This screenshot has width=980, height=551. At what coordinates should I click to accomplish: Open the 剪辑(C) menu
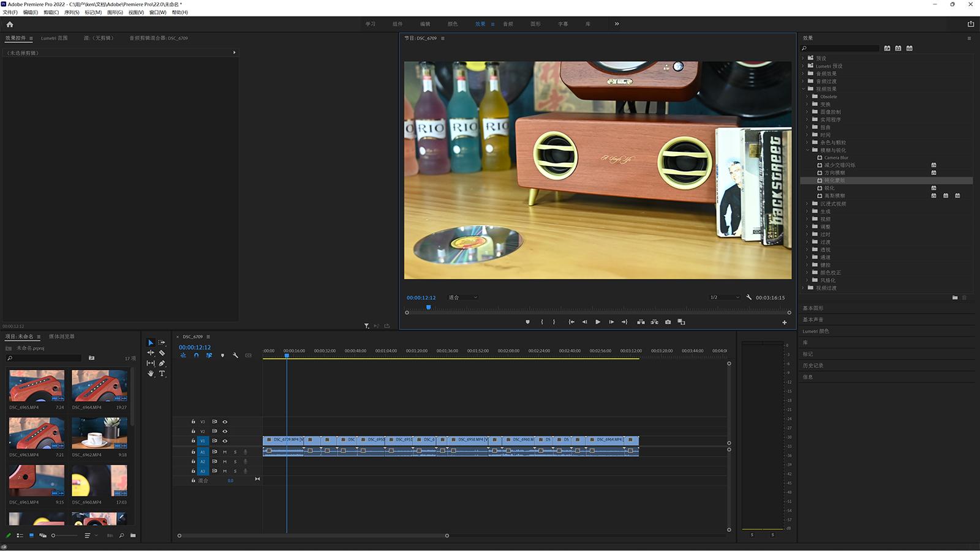(51, 12)
